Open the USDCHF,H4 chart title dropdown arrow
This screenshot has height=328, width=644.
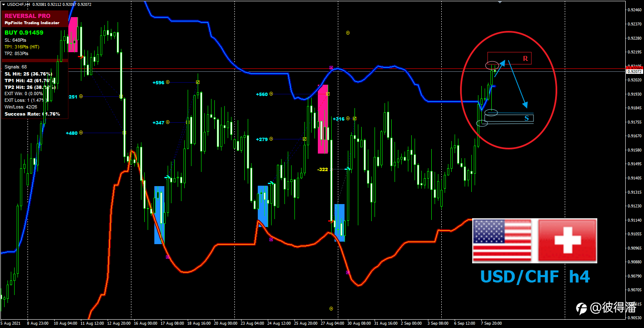coord(3,4)
